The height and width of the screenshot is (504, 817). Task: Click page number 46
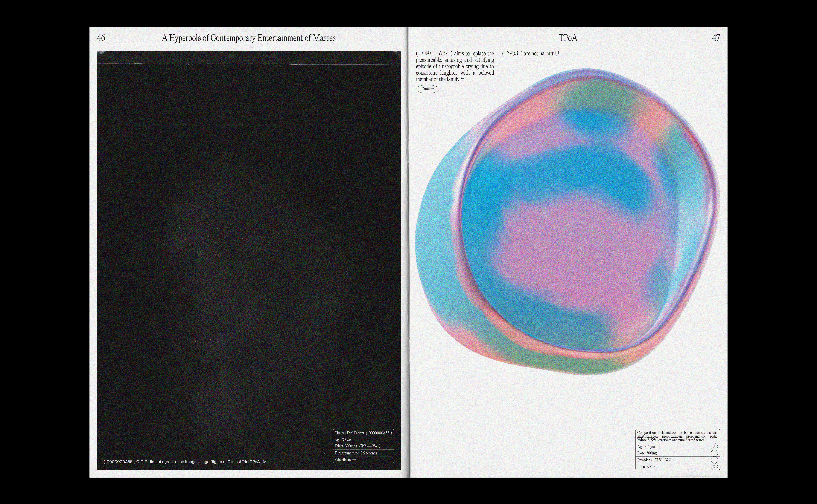pyautogui.click(x=101, y=38)
